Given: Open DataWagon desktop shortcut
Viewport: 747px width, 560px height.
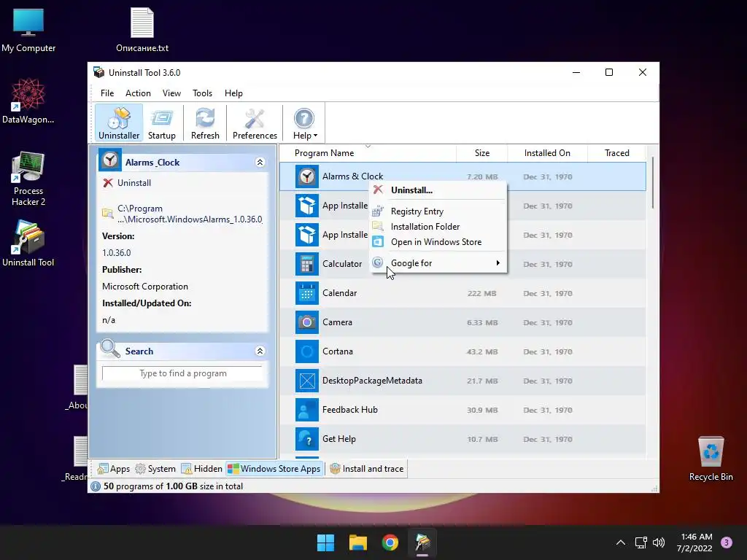Looking at the screenshot, I should click(x=28, y=101).
